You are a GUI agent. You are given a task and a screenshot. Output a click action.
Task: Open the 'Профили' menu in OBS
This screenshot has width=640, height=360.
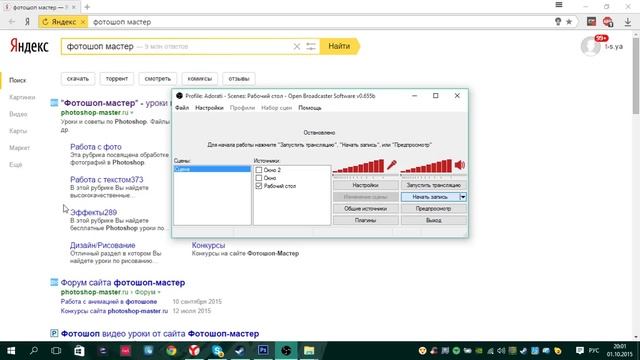pos(242,108)
